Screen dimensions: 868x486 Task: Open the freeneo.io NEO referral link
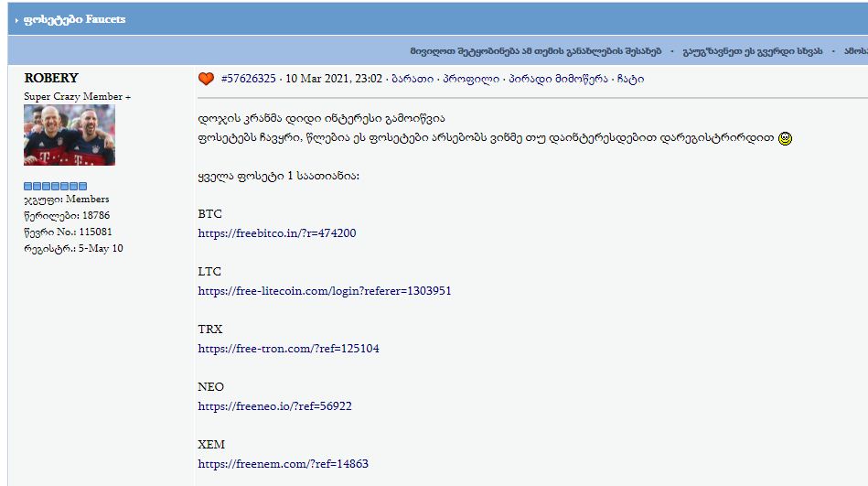pyautogui.click(x=274, y=406)
